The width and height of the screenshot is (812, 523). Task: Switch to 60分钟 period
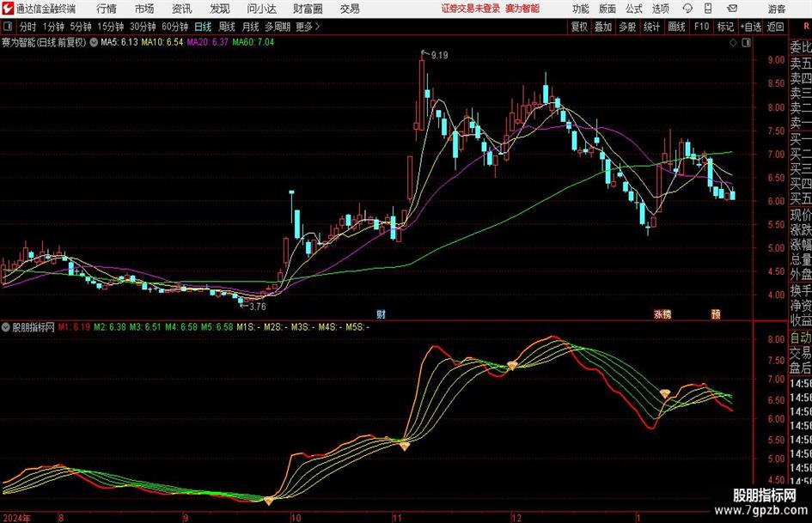[175, 27]
